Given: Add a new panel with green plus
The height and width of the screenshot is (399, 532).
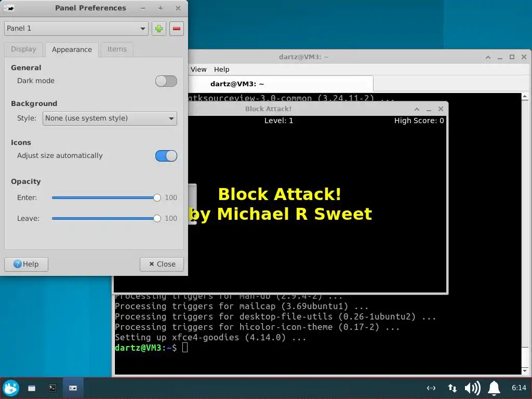Looking at the screenshot, I should 159,29.
